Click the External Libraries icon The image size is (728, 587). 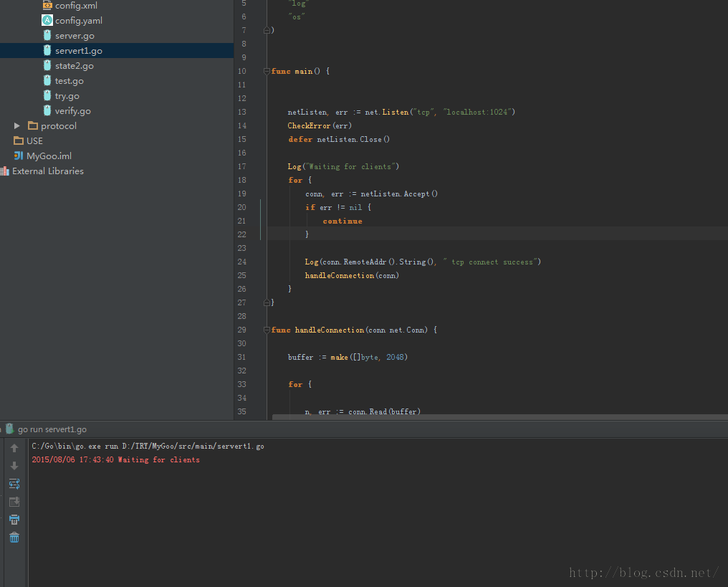click(5, 171)
